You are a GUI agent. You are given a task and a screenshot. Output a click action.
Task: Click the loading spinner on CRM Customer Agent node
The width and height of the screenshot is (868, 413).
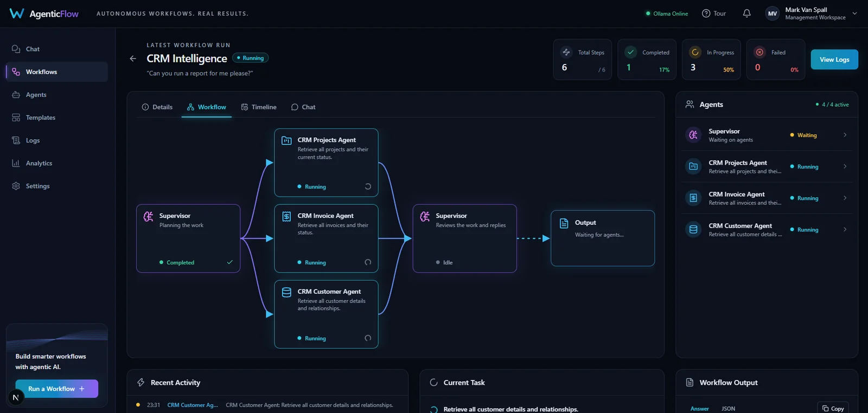[x=368, y=338]
